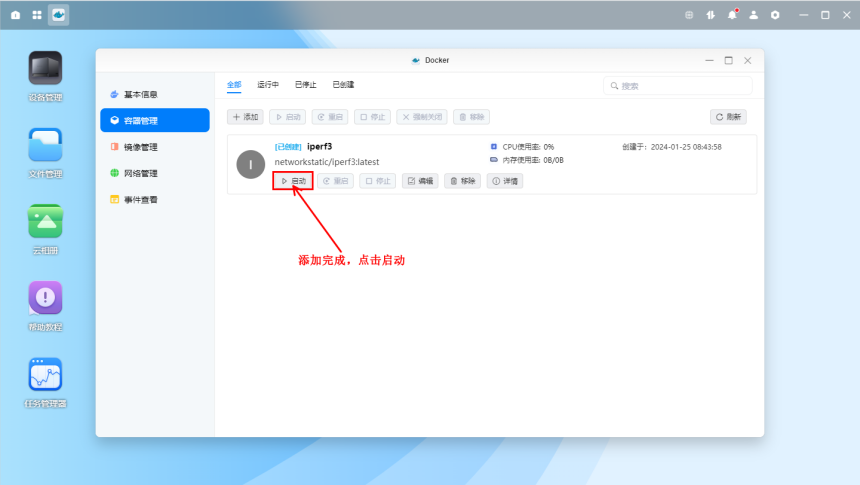The height and width of the screenshot is (485, 860).
Task: Click the 强制关闭 force close button
Action: click(x=422, y=117)
